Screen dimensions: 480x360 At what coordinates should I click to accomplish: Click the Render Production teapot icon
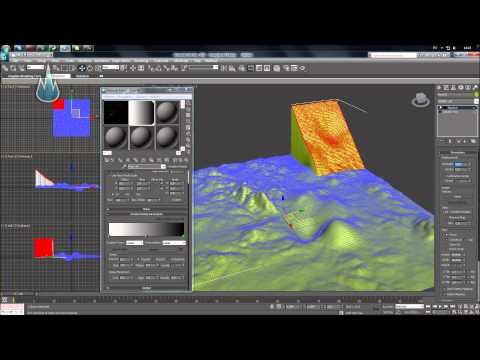pyautogui.click(x=302, y=68)
